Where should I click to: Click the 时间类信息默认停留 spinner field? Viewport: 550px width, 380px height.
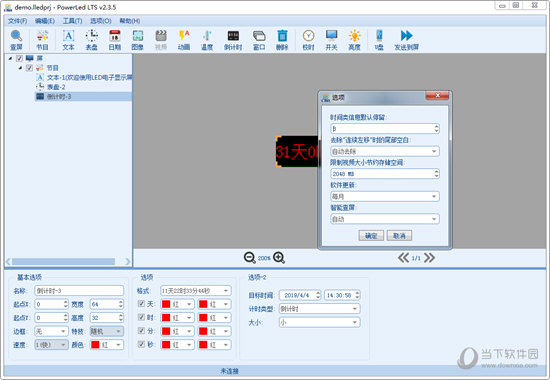point(385,129)
